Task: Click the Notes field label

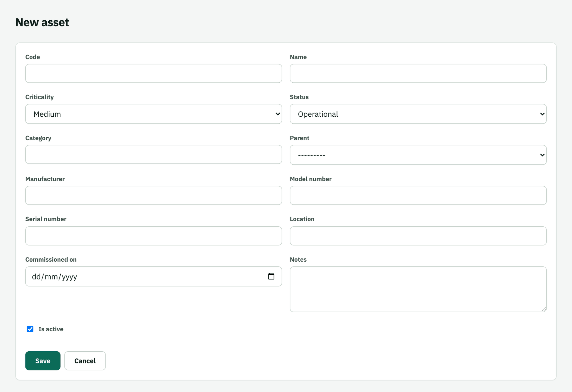Action: (298, 259)
